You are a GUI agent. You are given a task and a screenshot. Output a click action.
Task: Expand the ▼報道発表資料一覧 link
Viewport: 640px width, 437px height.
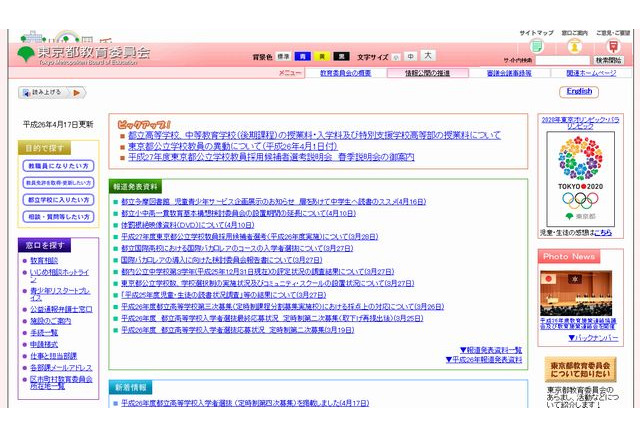tap(490, 349)
